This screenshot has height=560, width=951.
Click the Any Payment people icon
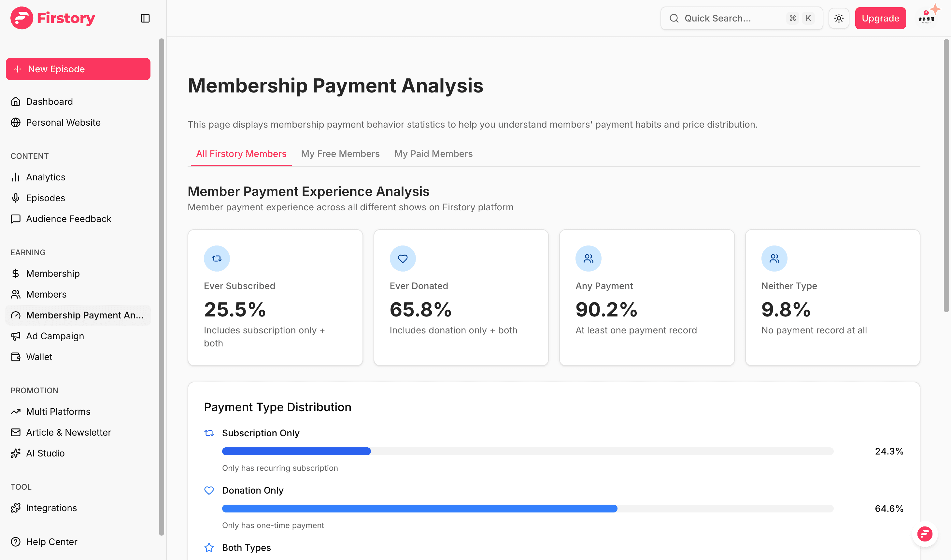tap(588, 259)
